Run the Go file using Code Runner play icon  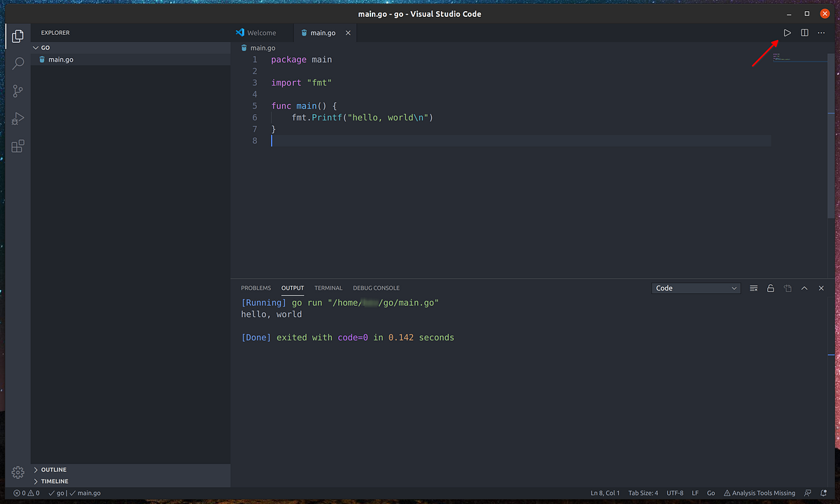coord(787,32)
